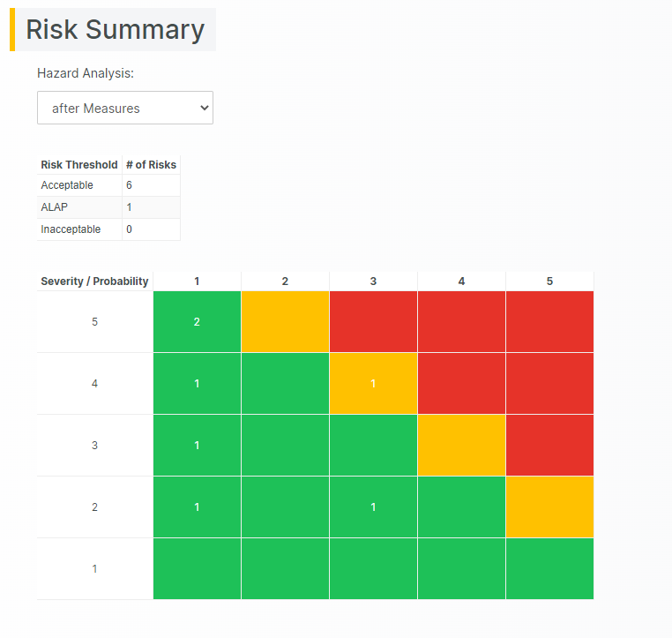The image size is (672, 638).
Task: Select the ALAP threshold row label
Action: 54,207
